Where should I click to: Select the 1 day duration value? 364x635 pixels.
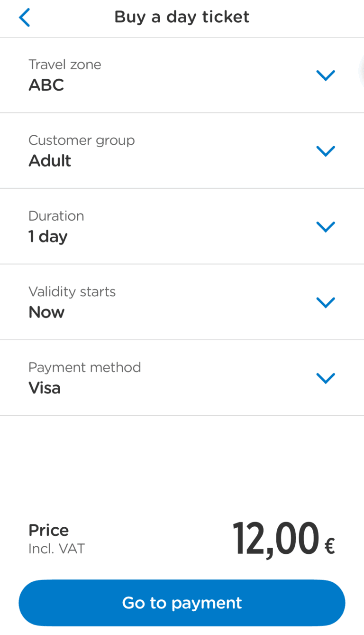coord(48,236)
